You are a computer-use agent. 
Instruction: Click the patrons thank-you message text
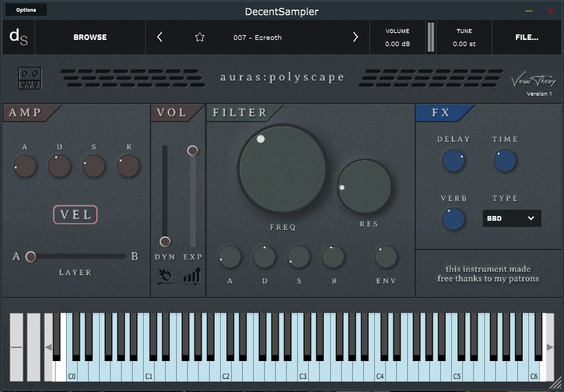(x=488, y=274)
